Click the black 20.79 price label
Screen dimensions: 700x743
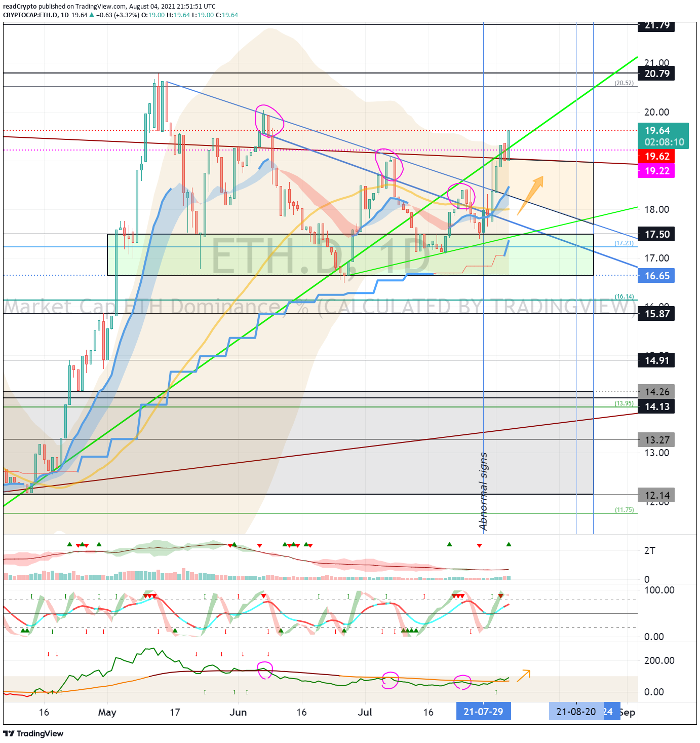pyautogui.click(x=657, y=73)
